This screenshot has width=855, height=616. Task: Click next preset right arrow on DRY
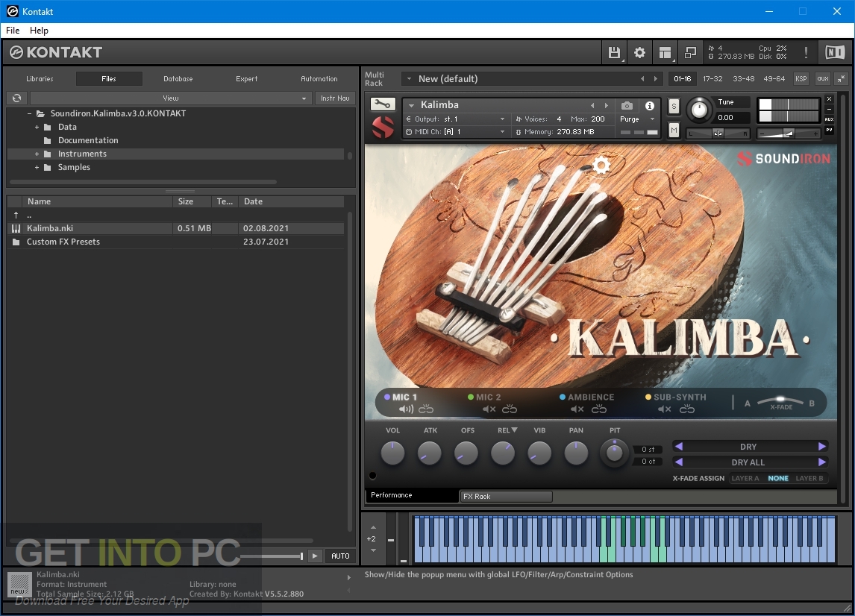coord(821,447)
